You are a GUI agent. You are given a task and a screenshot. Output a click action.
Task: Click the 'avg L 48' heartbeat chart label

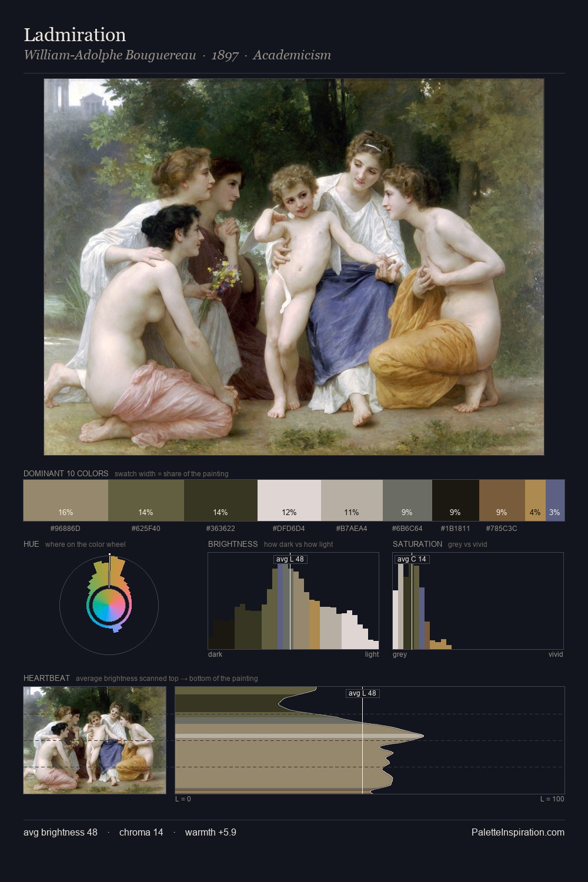point(362,693)
